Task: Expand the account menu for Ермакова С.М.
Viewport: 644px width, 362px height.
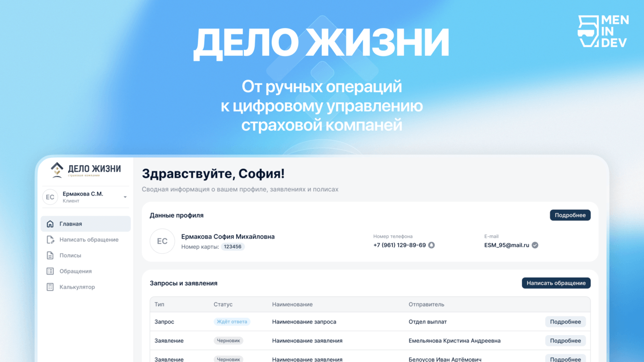Action: click(124, 197)
